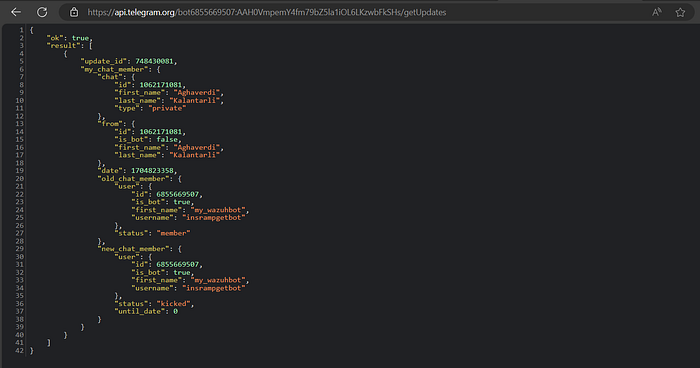Click the "from" key on line 13
700x368 pixels.
coord(110,124)
